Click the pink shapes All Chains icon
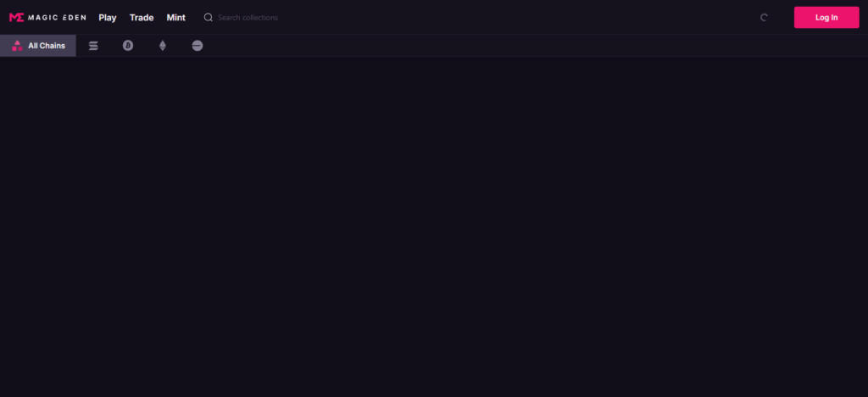This screenshot has height=397, width=868. point(17,46)
